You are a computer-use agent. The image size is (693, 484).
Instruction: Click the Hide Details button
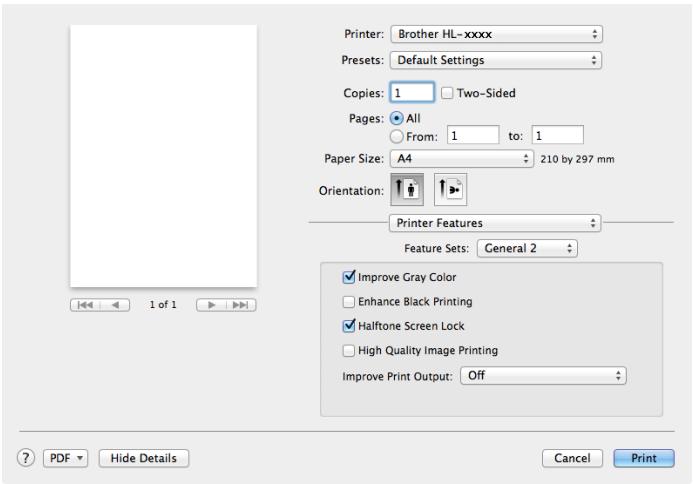coord(144,458)
